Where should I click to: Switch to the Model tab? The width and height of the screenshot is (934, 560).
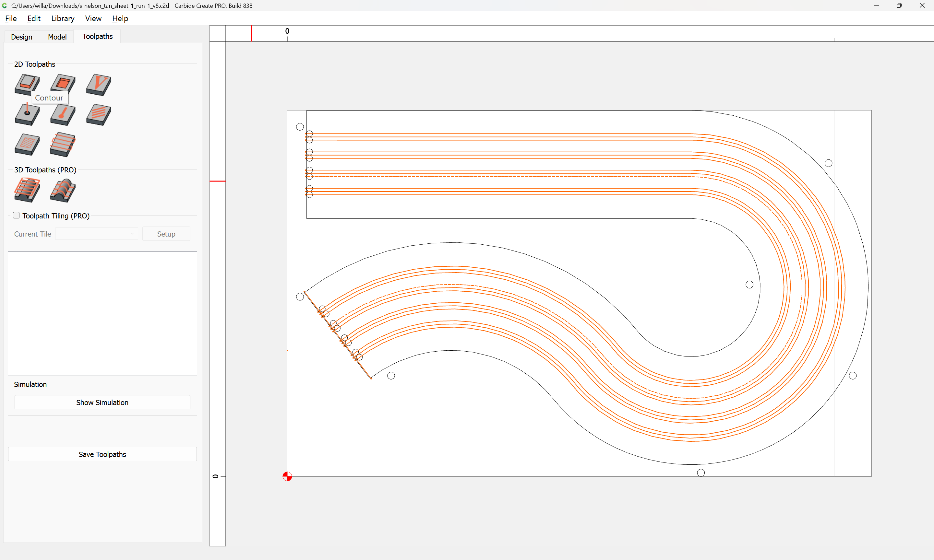(57, 37)
